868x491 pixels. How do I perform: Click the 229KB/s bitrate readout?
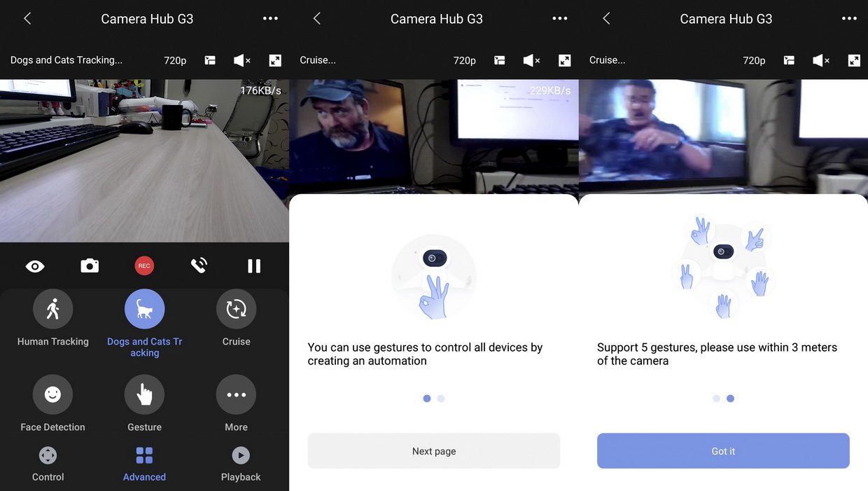pyautogui.click(x=550, y=90)
